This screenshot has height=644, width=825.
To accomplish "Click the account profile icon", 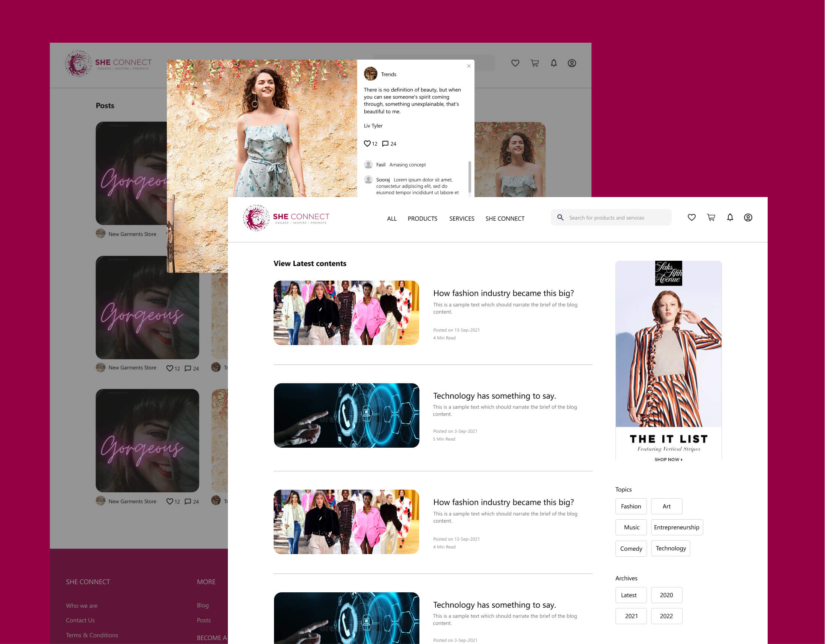I will 748,217.
